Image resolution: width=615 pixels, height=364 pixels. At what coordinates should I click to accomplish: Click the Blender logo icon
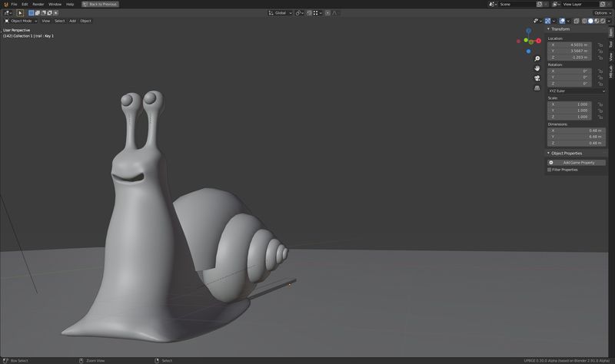tap(5, 5)
